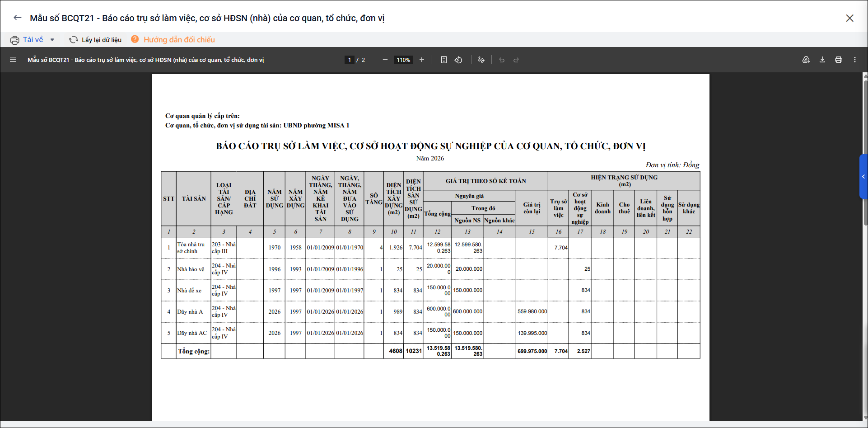Click the 'SỐ TẦNG' column header
868x428 pixels.
pyautogui.click(x=374, y=199)
